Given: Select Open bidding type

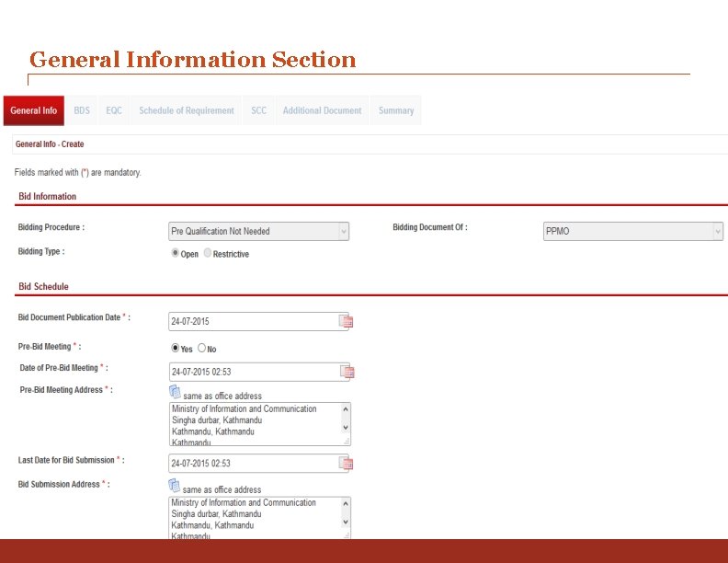Looking at the screenshot, I should pos(175,253).
